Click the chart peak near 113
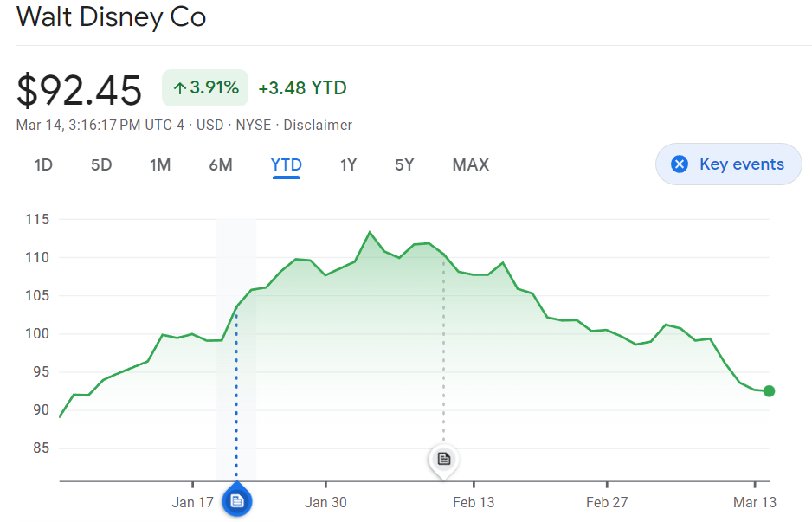The height and width of the screenshot is (522, 812). [370, 232]
